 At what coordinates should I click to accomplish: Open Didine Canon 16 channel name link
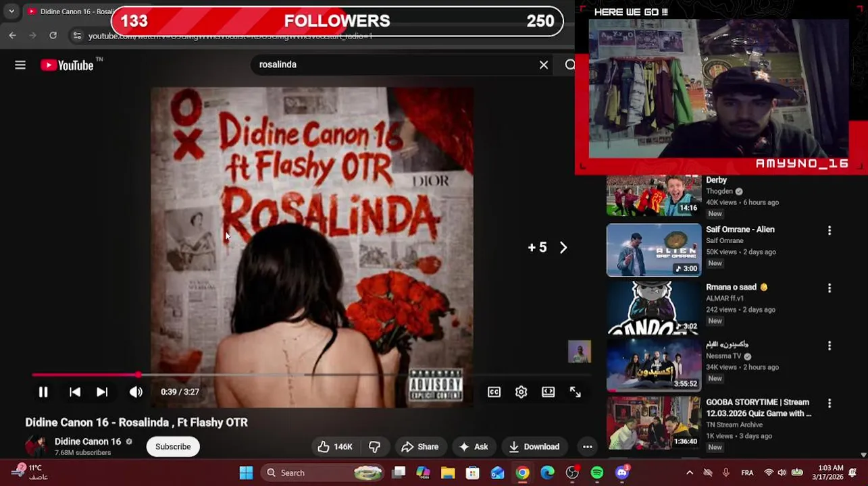click(x=88, y=441)
